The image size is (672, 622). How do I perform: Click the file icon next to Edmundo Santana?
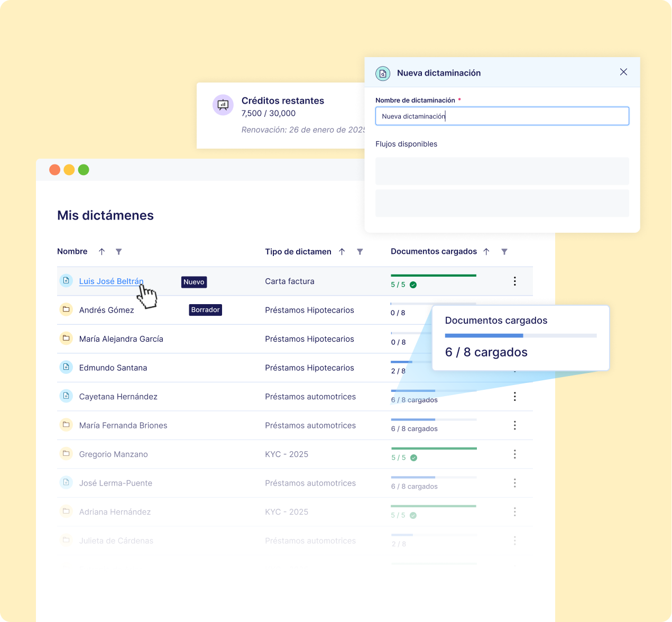pyautogui.click(x=66, y=367)
